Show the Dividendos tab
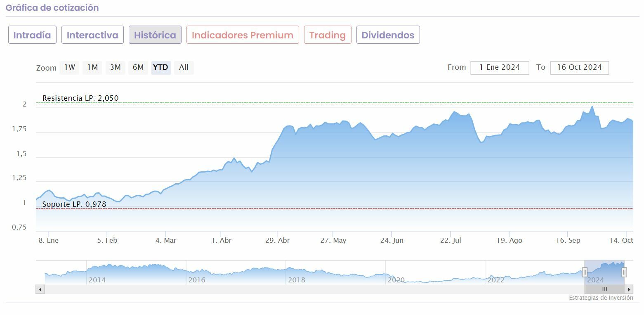Image resolution: width=644 pixels, height=315 pixels. [388, 35]
